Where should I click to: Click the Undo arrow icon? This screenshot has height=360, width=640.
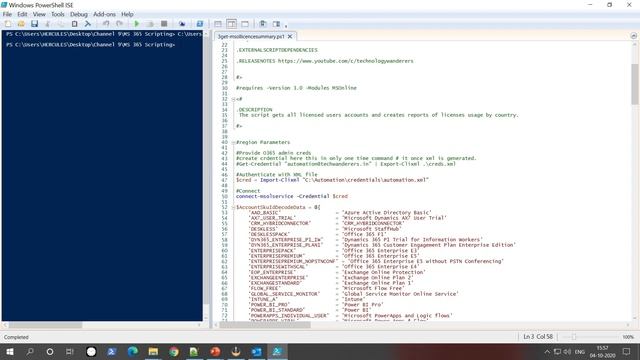(x=106, y=24)
